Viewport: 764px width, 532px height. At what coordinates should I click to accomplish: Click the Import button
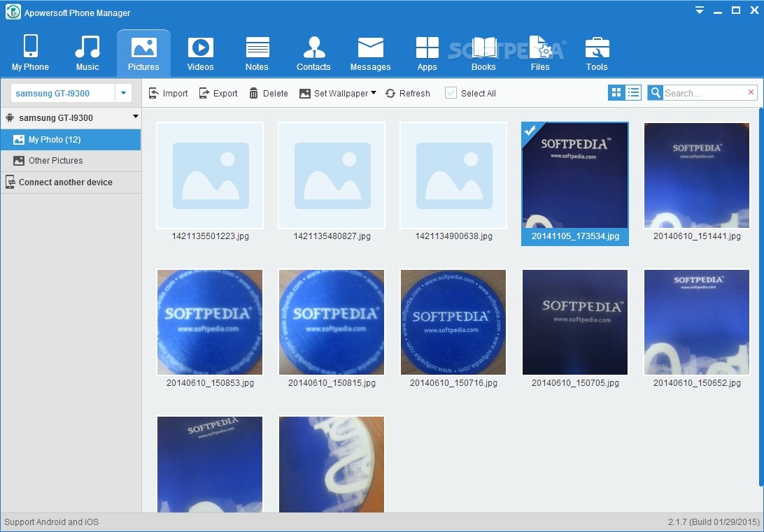coord(168,94)
